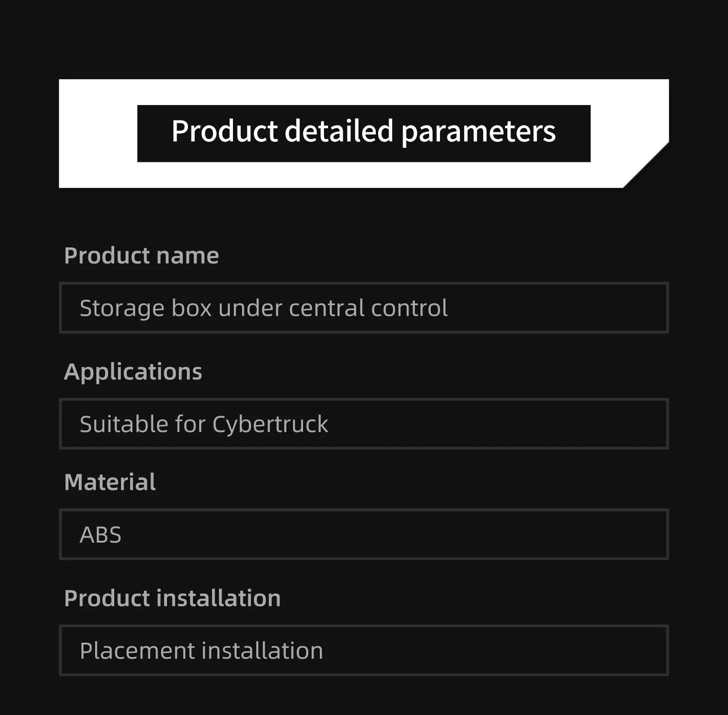This screenshot has width=728, height=715.
Task: Click the word parameters in the title
Action: (x=478, y=132)
